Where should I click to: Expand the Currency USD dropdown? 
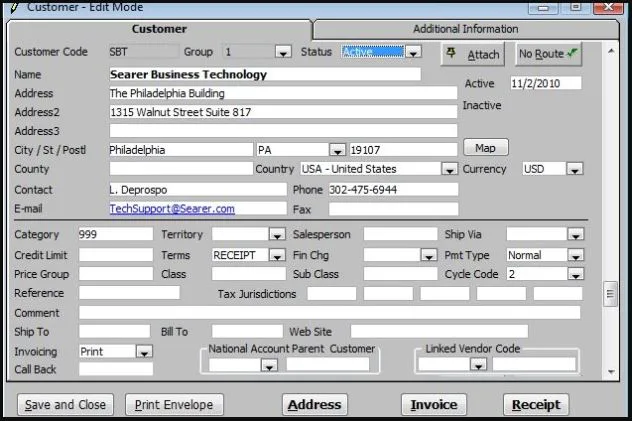pyautogui.click(x=575, y=169)
